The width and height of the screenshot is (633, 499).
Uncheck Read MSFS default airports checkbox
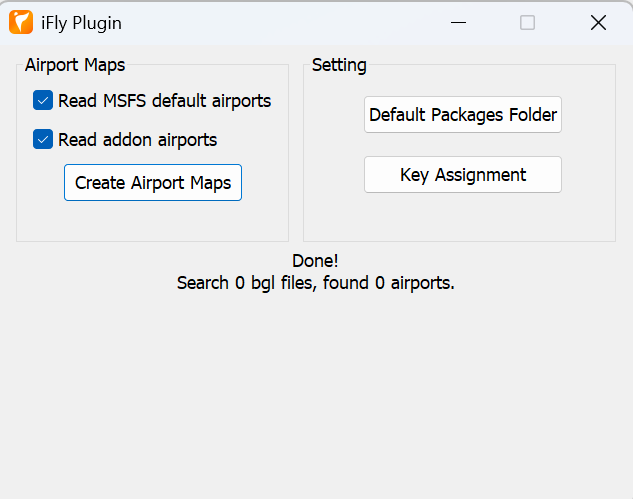point(43,100)
